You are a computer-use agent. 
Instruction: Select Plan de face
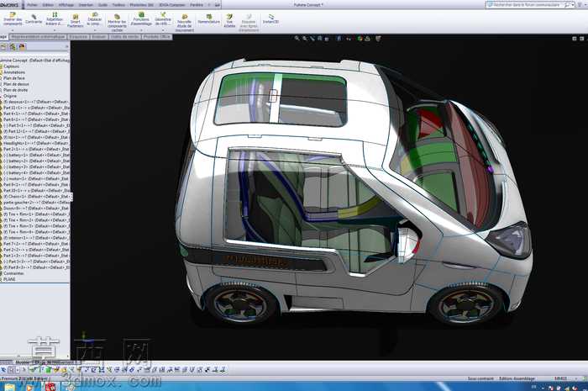(14, 78)
